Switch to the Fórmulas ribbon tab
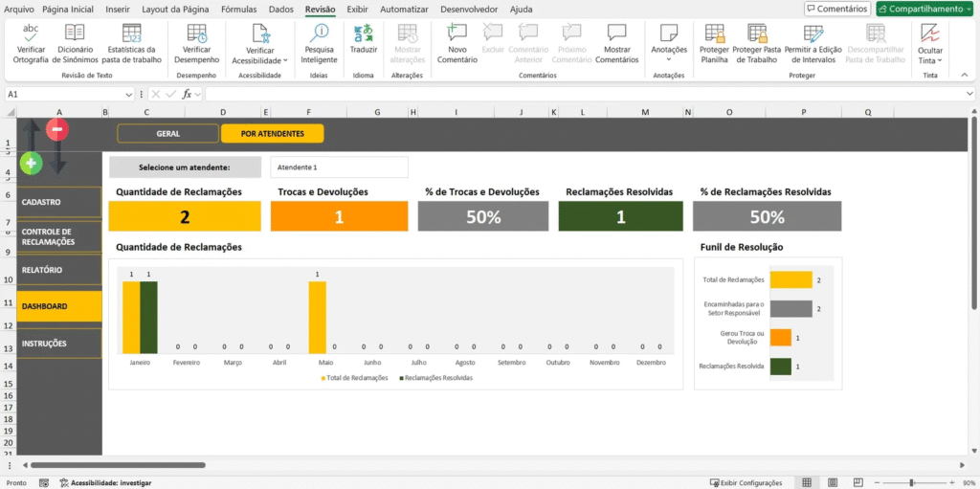The image size is (980, 489). pos(238,9)
